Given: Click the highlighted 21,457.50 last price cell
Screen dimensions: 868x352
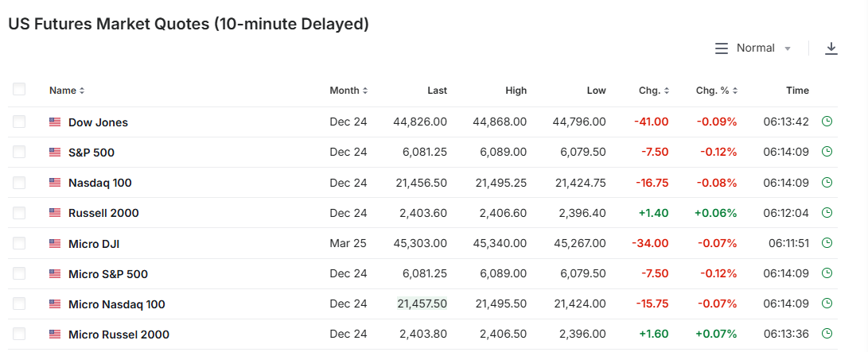Looking at the screenshot, I should (x=422, y=304).
